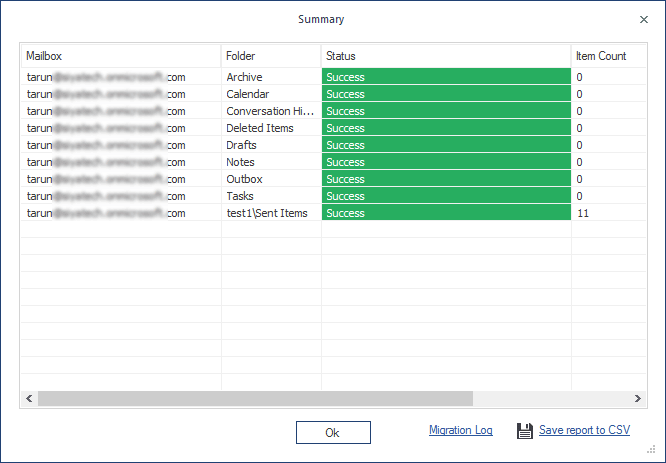This screenshot has width=666, height=463.
Task: Click the Ok button
Action: [x=333, y=432]
